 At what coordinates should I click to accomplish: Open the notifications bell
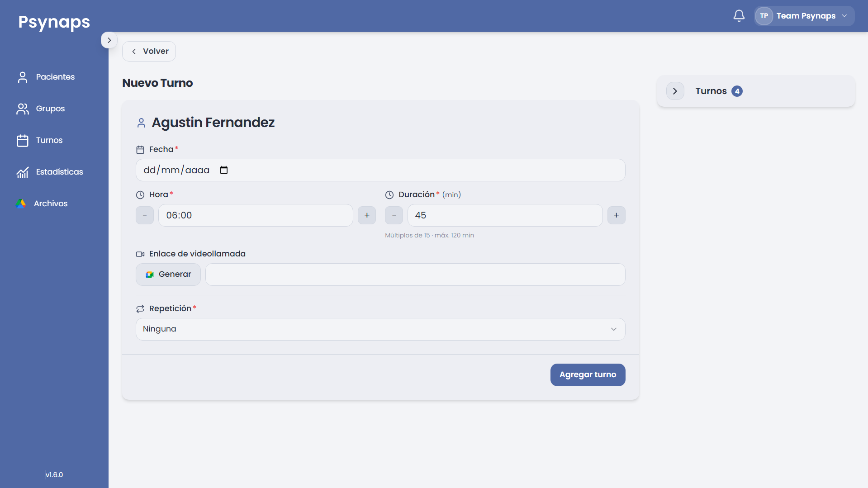tap(739, 16)
